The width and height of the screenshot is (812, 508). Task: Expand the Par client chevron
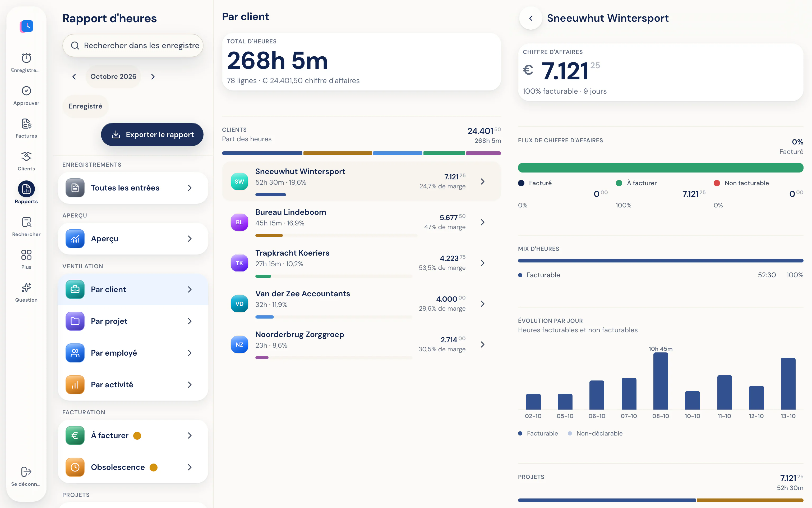pos(190,289)
